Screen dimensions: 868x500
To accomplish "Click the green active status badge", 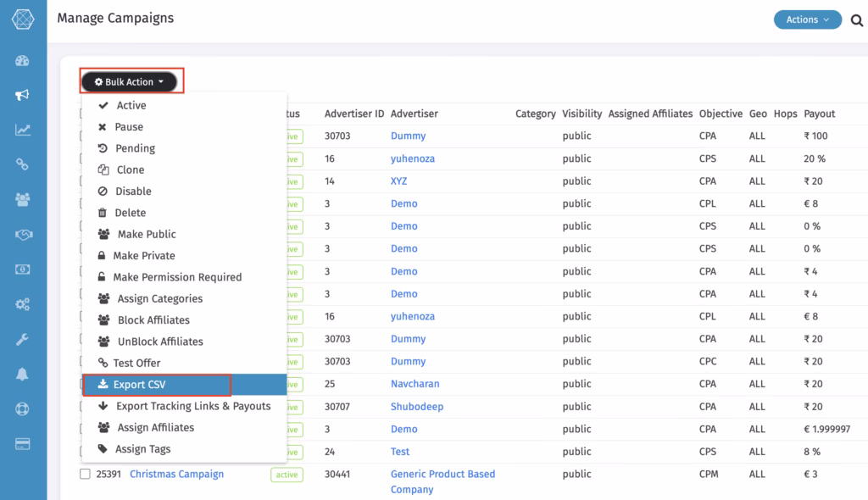I will click(x=286, y=475).
